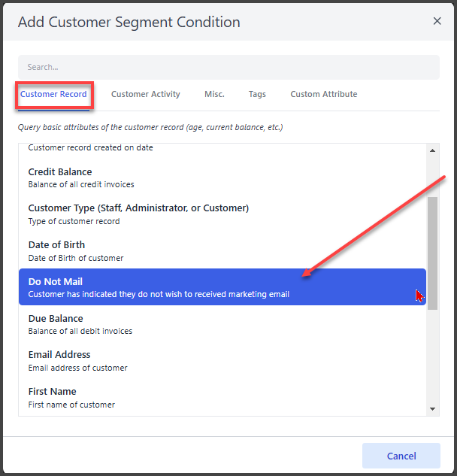Pick the First Name condition
457x476 pixels.
point(222,398)
